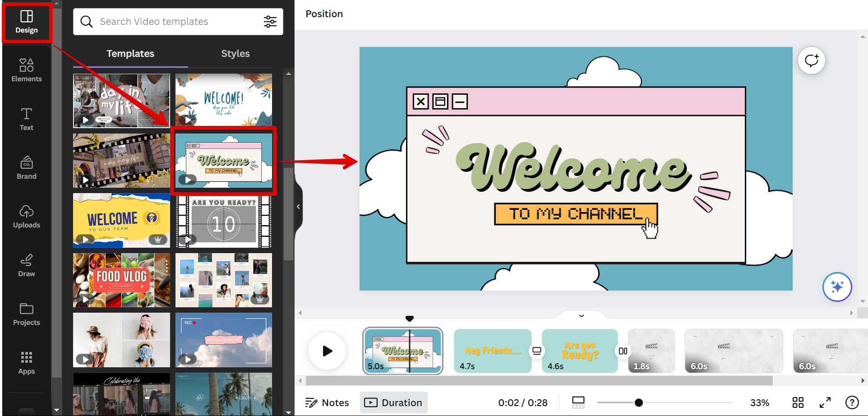Collapse the timeline with the chevron
Image resolution: width=868 pixels, height=416 pixels.
582,316
